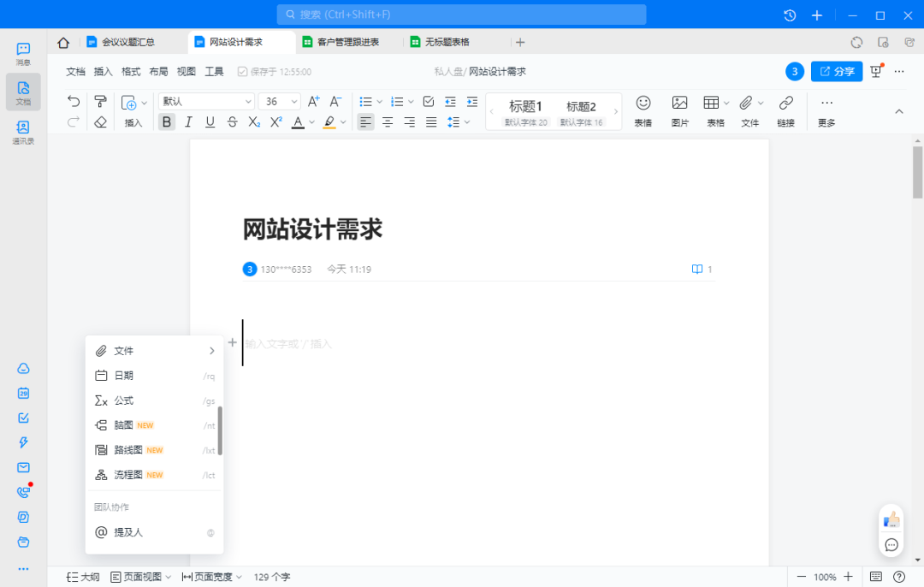Toggle bold formatting

pos(167,122)
